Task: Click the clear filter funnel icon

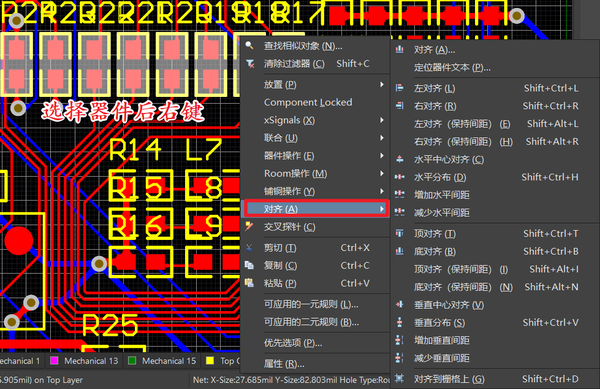Action: pyautogui.click(x=250, y=63)
